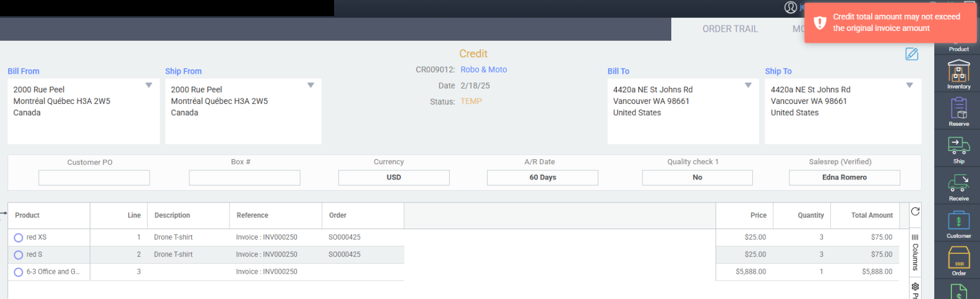Image resolution: width=980 pixels, height=299 pixels.
Task: Open the Reserve module icon
Action: click(x=958, y=111)
